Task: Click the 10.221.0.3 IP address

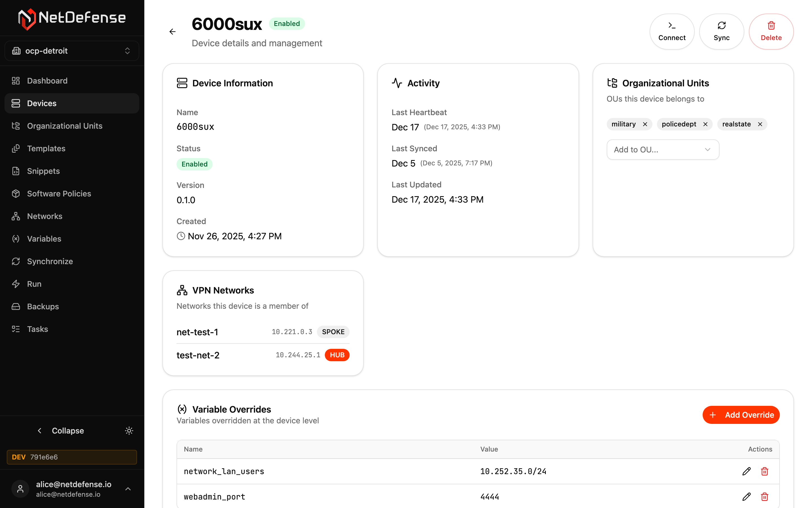Action: click(292, 332)
